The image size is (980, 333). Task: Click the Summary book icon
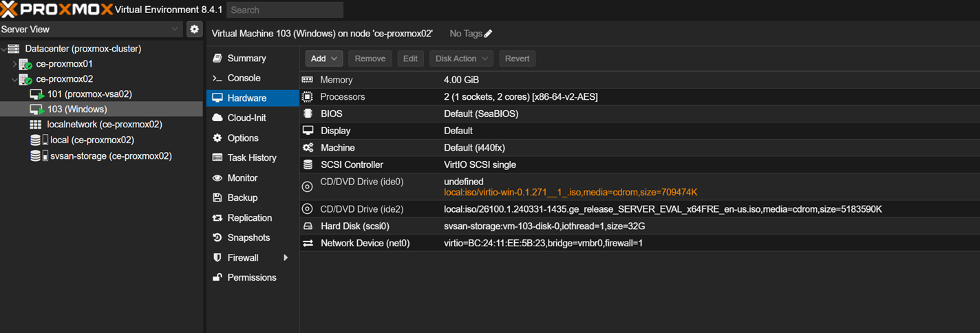click(217, 58)
